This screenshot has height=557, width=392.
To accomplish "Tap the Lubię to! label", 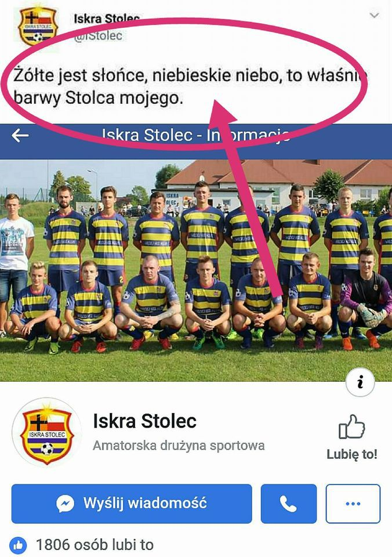I will 352,454.
